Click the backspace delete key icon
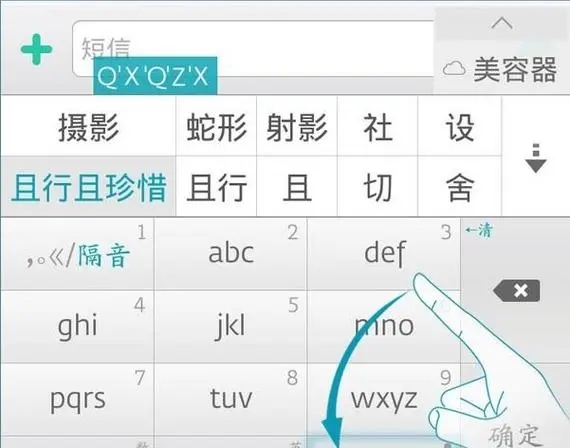The width and height of the screenshot is (570, 448). tap(517, 291)
